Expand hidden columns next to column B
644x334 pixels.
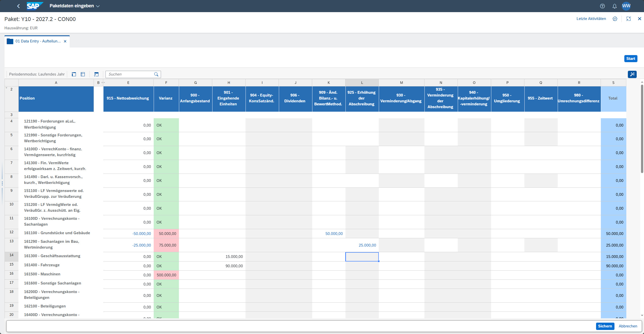coord(103,83)
